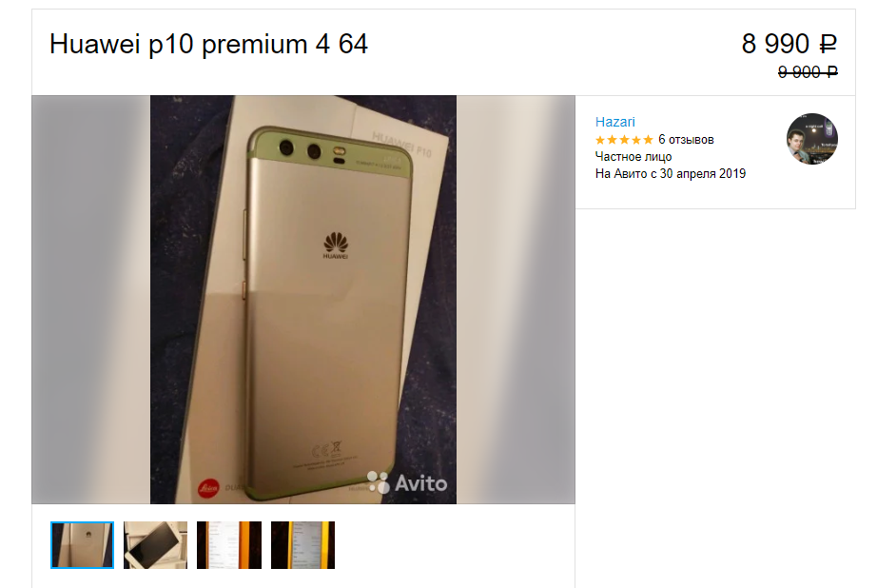Click the current price 8 990 ₽
877x588 pixels.
click(789, 44)
